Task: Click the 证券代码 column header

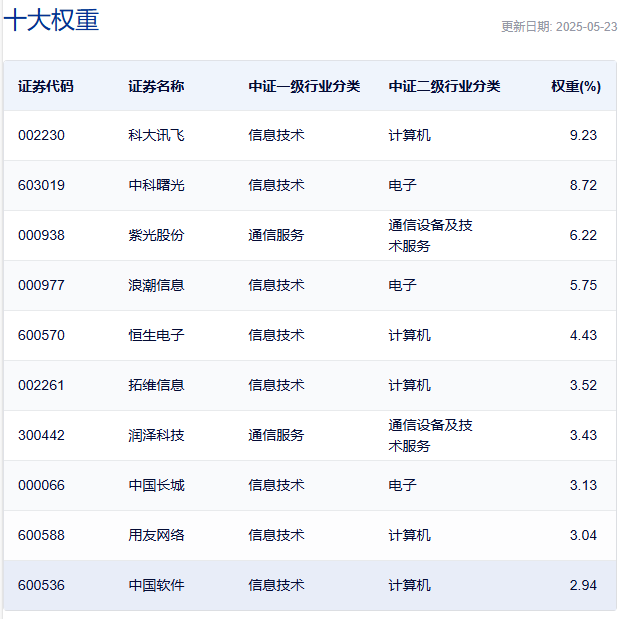Action: point(46,86)
